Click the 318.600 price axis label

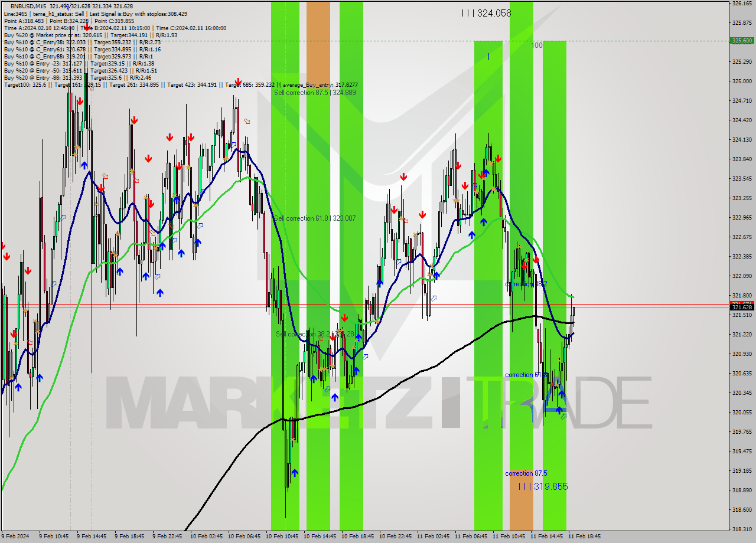point(742,509)
